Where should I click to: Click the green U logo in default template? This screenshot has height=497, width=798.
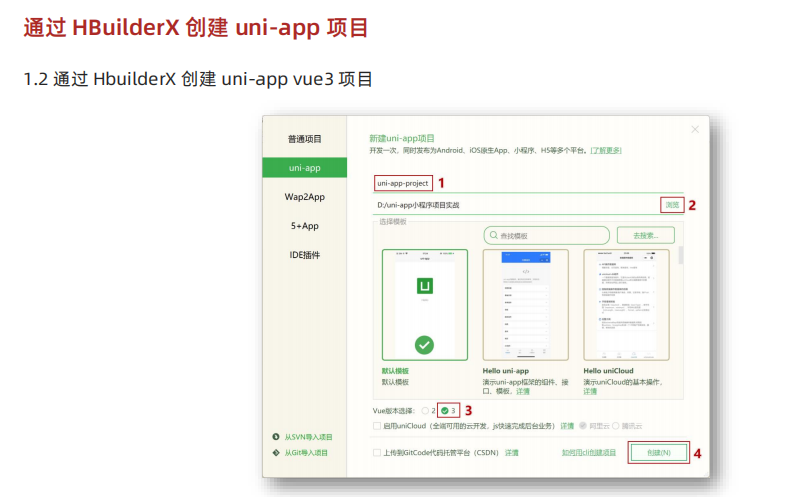pyautogui.click(x=424, y=286)
